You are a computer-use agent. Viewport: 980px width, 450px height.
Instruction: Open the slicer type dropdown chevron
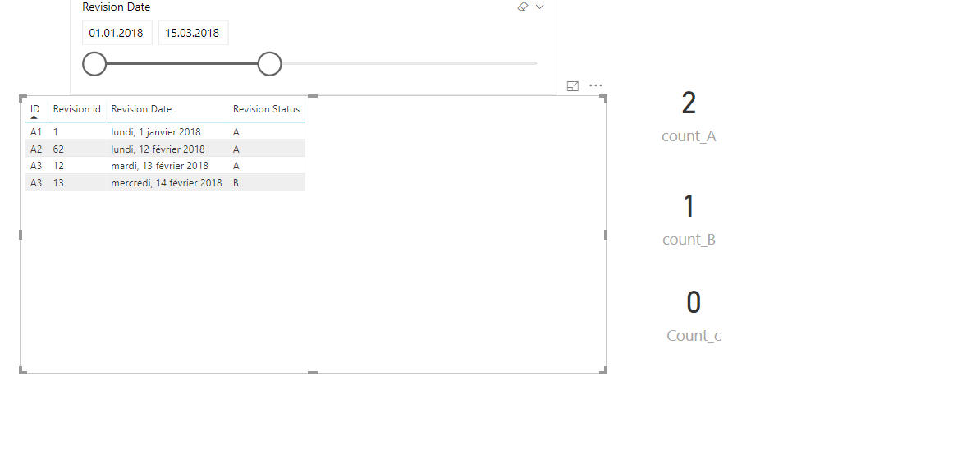point(540,7)
